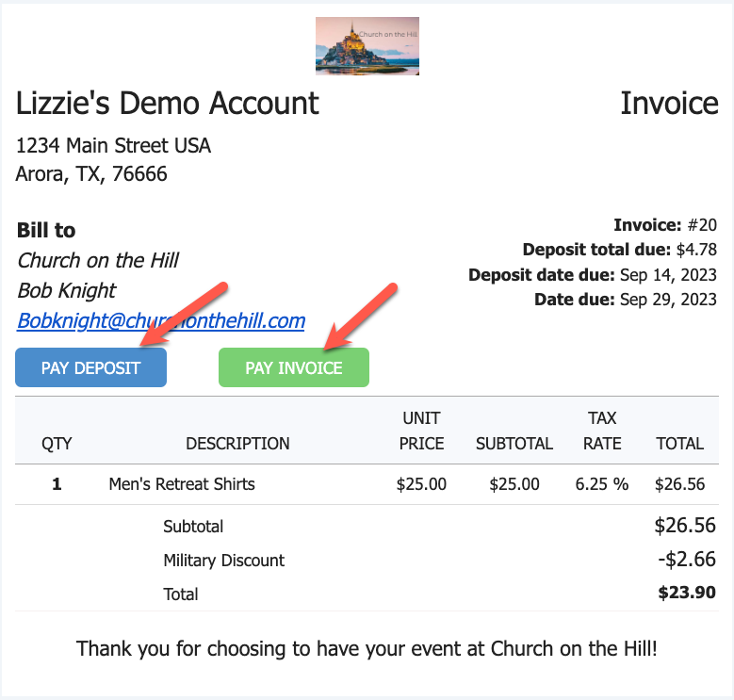Click the blue Pay Deposit button
Viewport: 734px width, 700px height.
pos(90,367)
